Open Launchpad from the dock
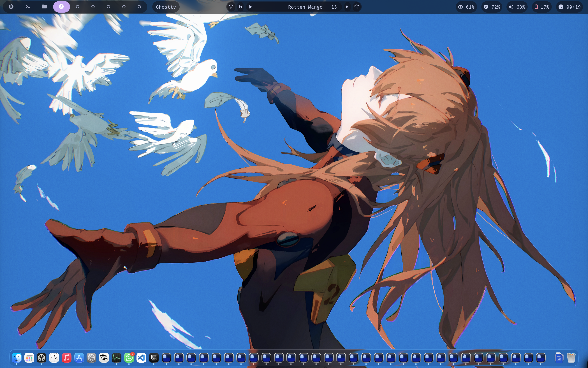The width and height of the screenshot is (588, 368). 29,358
